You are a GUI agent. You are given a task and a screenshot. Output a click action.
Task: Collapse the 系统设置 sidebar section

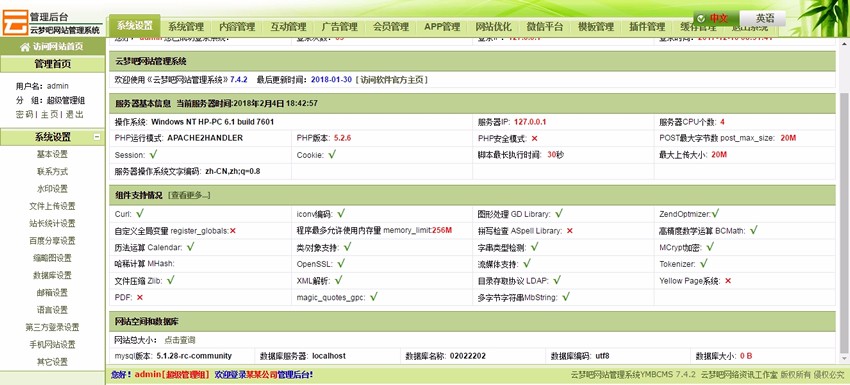(x=96, y=137)
